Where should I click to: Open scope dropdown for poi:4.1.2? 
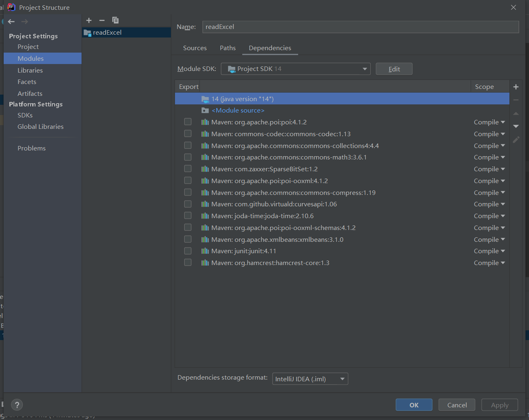point(489,122)
